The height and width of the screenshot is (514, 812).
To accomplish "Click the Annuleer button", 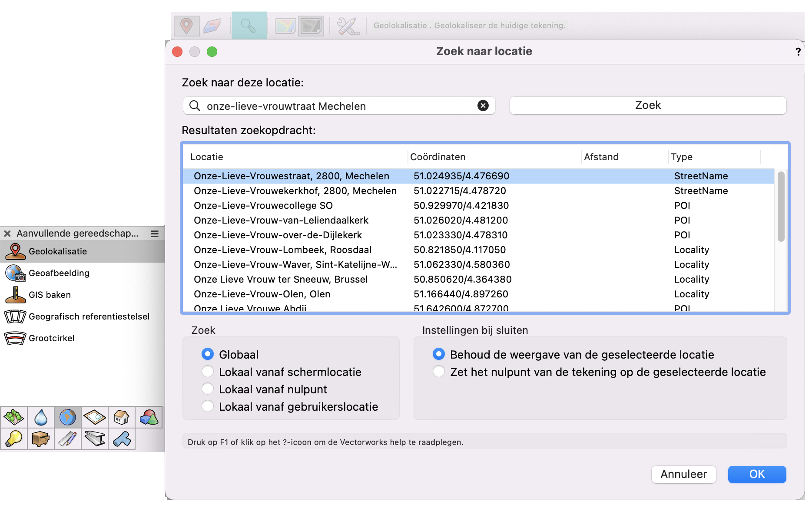I will pyautogui.click(x=683, y=474).
